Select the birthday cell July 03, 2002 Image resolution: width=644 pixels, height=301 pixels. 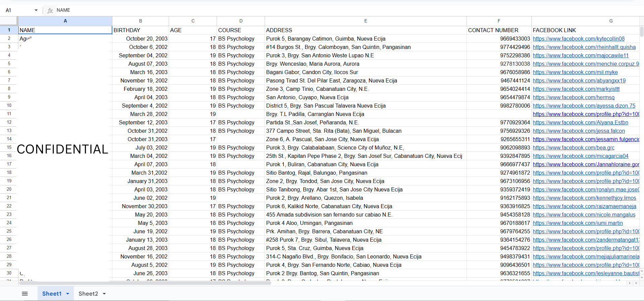pos(141,148)
